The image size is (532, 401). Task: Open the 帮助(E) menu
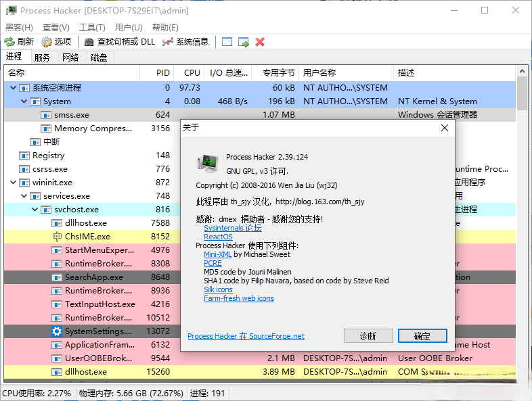coord(165,28)
